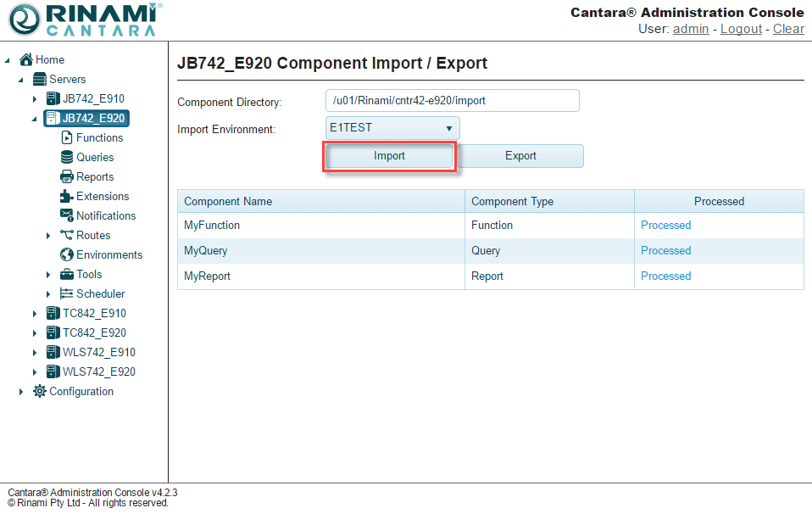Screen dimensions: 812x525
Task: Click the Servers stack icon
Action: click(40, 79)
